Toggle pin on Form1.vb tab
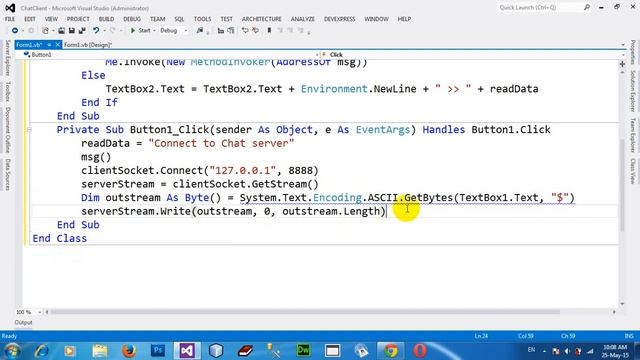The height and width of the screenshot is (360, 640). (x=49, y=45)
